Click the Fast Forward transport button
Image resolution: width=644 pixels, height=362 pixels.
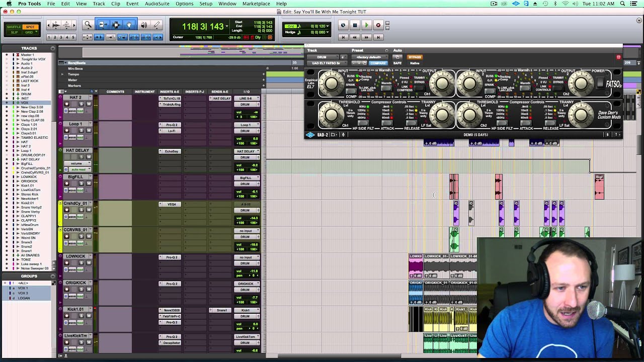366,37
